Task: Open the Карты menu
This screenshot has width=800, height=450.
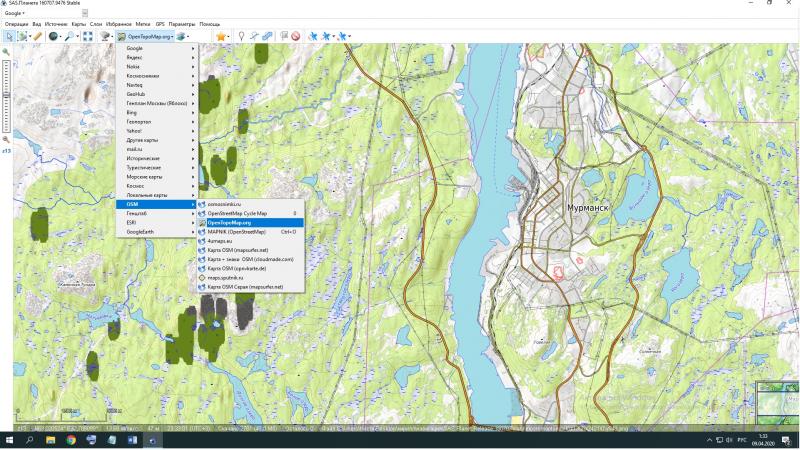Action: point(79,24)
